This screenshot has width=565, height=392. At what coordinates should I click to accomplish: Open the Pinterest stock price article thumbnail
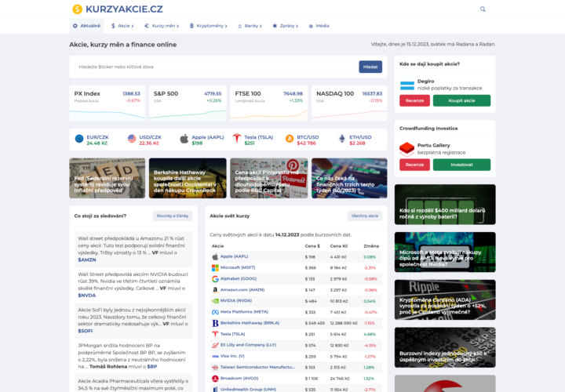click(x=269, y=178)
